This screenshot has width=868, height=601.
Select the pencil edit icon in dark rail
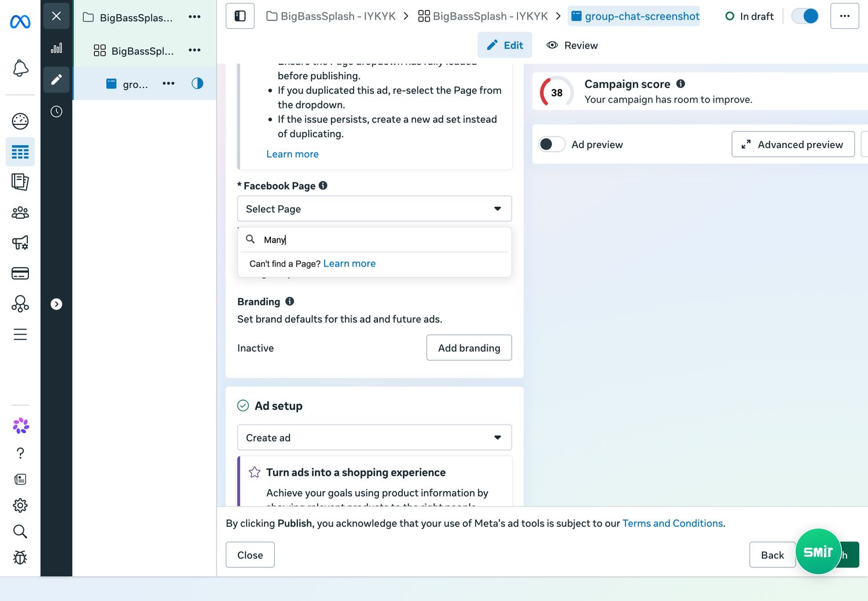click(x=56, y=79)
